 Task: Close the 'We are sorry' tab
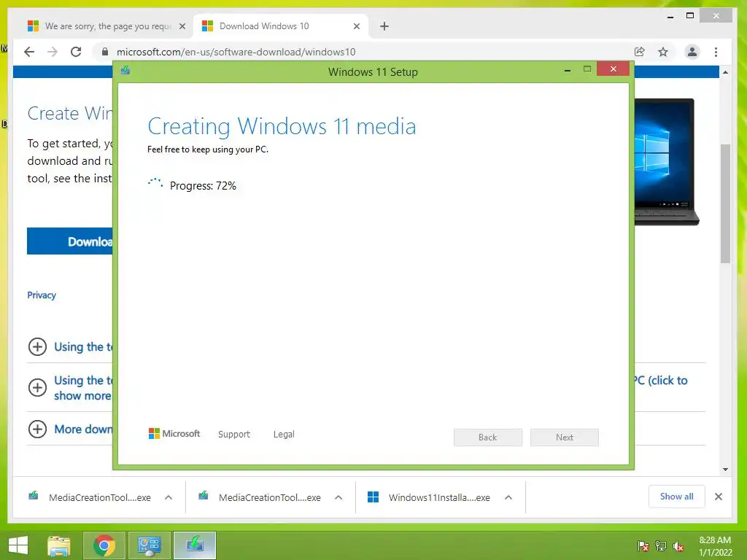click(182, 26)
